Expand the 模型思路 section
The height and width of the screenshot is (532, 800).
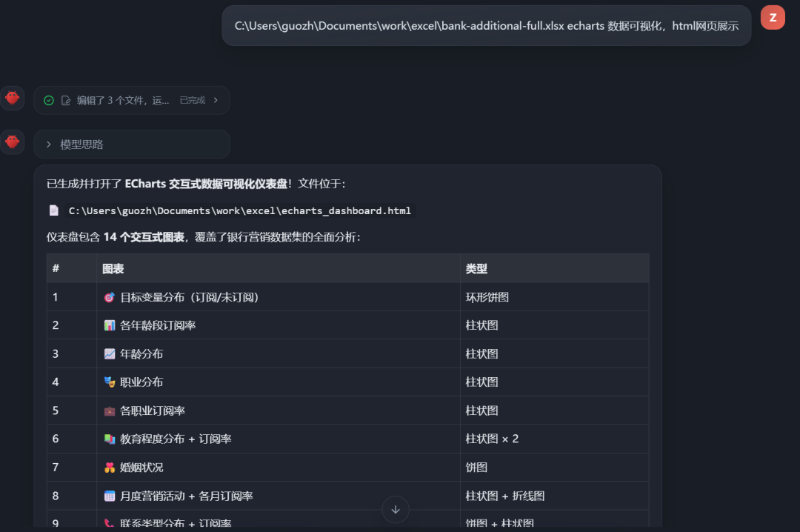coord(132,144)
